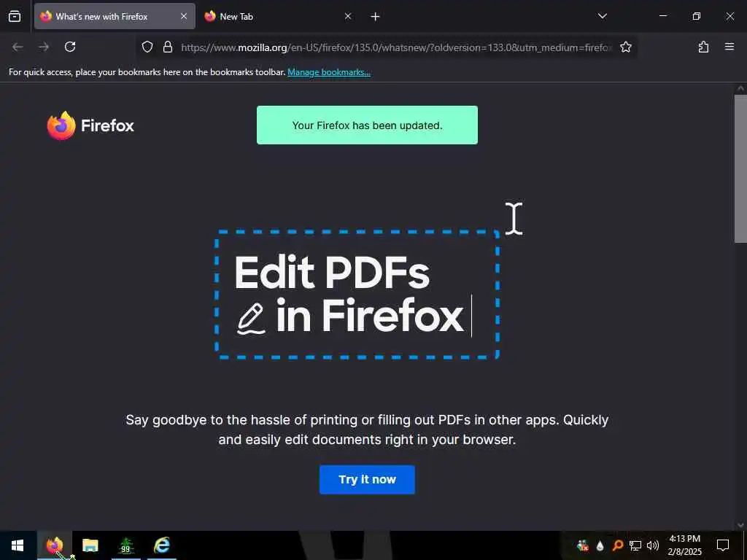The height and width of the screenshot is (560, 747).
Task: Click Your Firefox has been updated banner
Action: coord(367,125)
